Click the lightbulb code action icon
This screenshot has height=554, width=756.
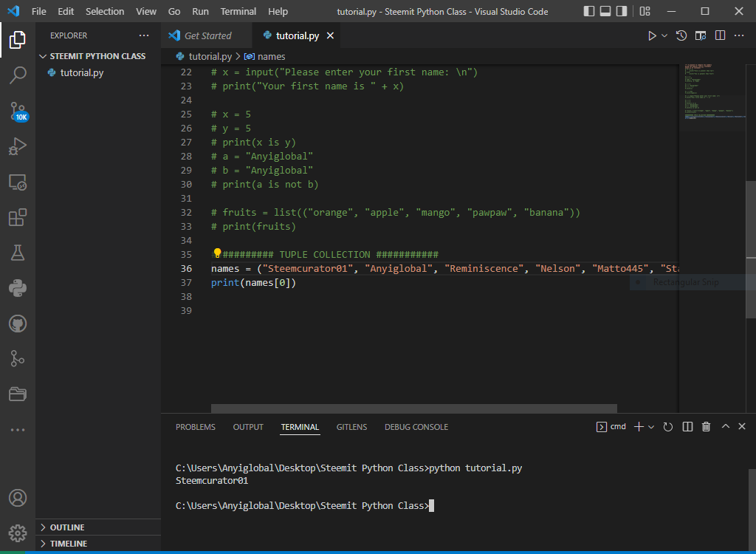(218, 253)
